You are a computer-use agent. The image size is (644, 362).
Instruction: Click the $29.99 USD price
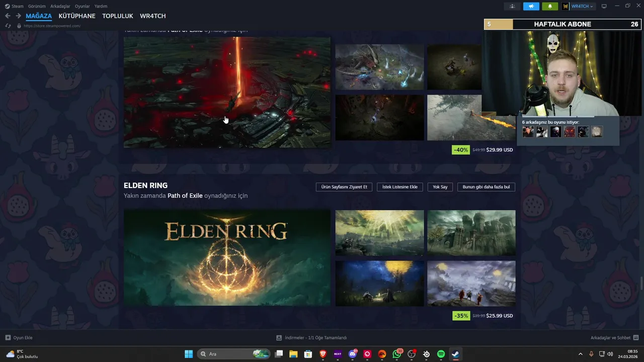tap(500, 150)
